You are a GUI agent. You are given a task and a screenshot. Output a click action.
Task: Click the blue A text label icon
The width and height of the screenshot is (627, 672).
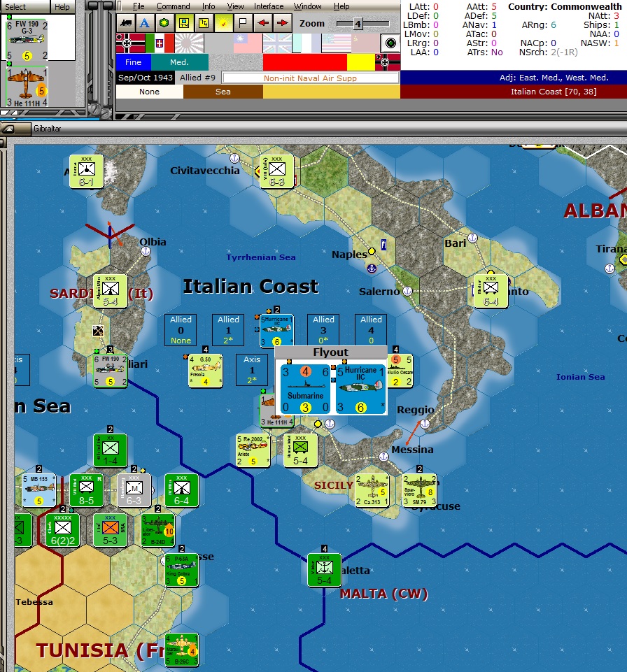pos(144,23)
